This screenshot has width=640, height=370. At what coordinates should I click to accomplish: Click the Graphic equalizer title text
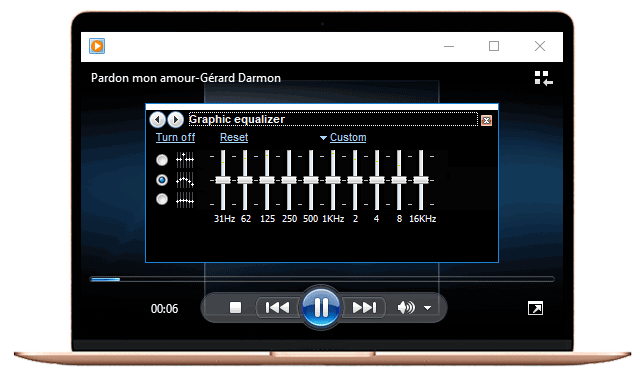[x=237, y=120]
